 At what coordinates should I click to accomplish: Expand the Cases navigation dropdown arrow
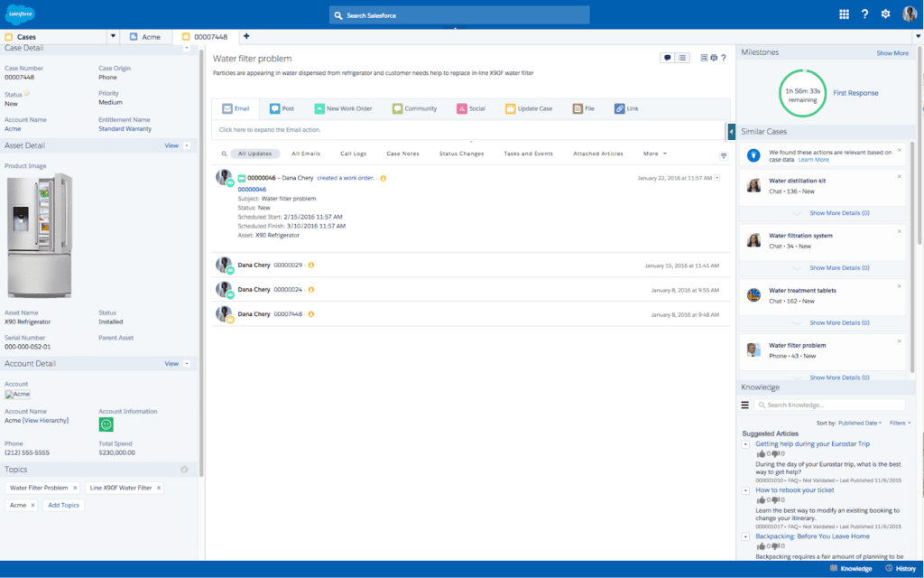(112, 36)
